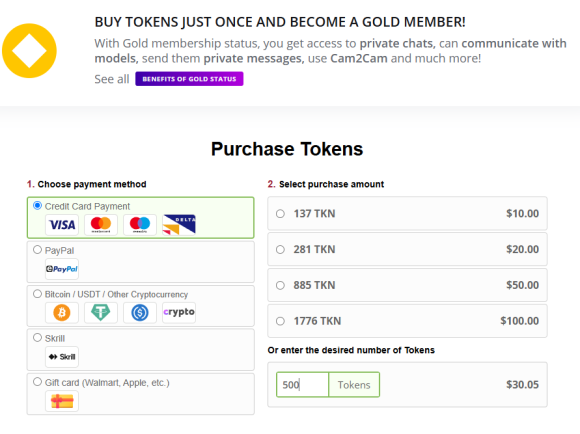Click the blue USD Coin icon
580x434 pixels.
coord(140,313)
